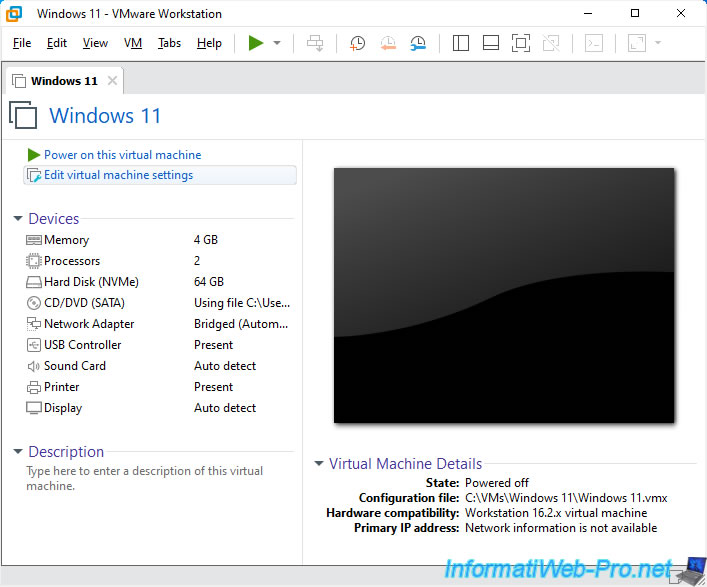Click the virtual machine screen preview
707x587 pixels.
[504, 295]
